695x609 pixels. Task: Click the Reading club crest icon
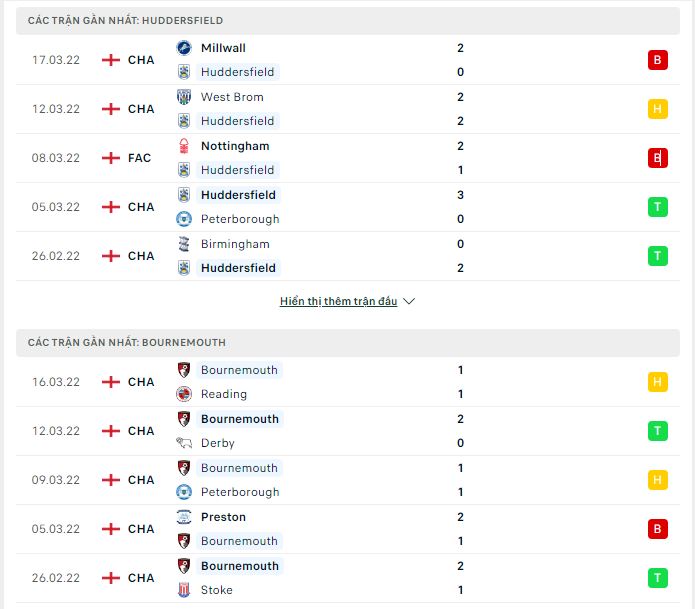[x=184, y=394]
